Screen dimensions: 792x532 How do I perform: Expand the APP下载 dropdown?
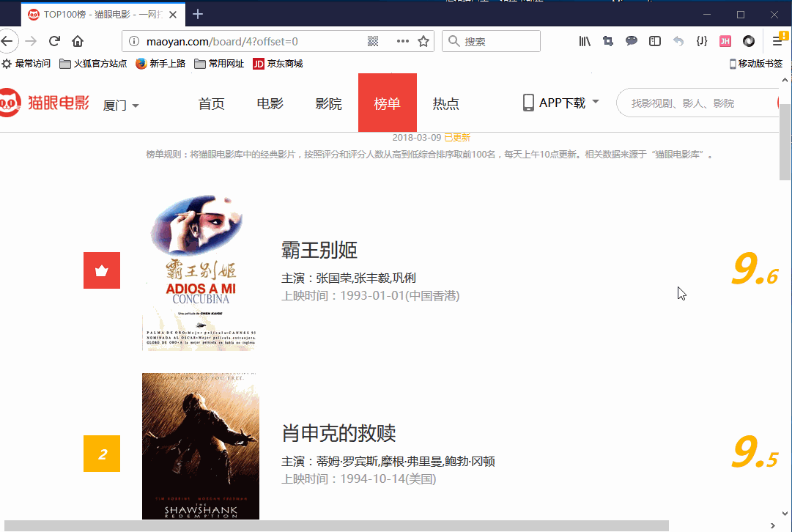[560, 103]
